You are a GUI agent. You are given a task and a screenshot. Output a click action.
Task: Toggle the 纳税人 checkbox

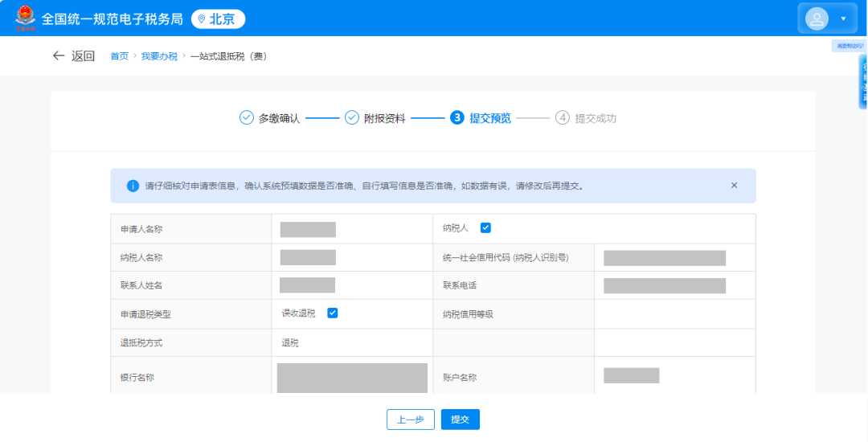click(485, 227)
